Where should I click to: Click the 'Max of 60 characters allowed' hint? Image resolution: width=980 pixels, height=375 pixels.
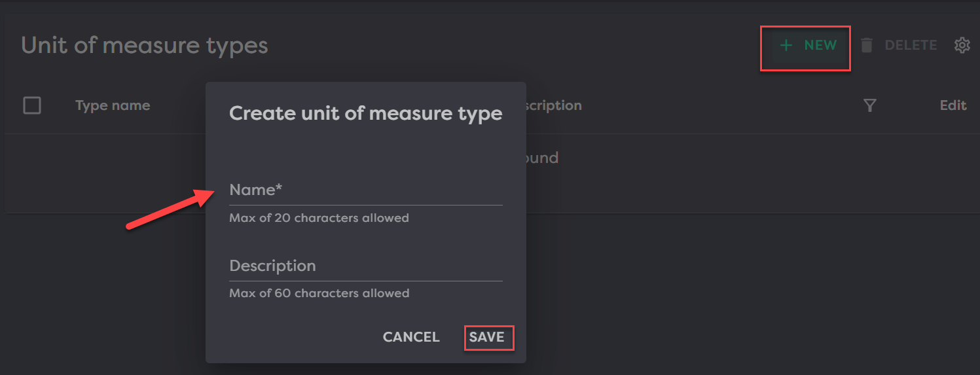pyautogui.click(x=319, y=293)
